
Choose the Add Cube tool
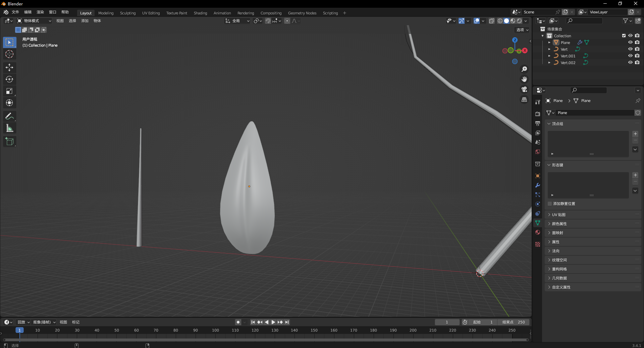point(9,142)
